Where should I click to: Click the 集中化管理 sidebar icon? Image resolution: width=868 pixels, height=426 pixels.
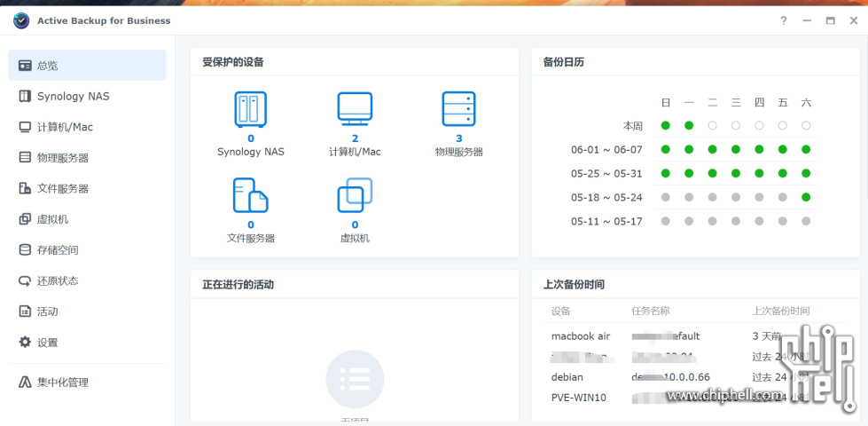25,383
